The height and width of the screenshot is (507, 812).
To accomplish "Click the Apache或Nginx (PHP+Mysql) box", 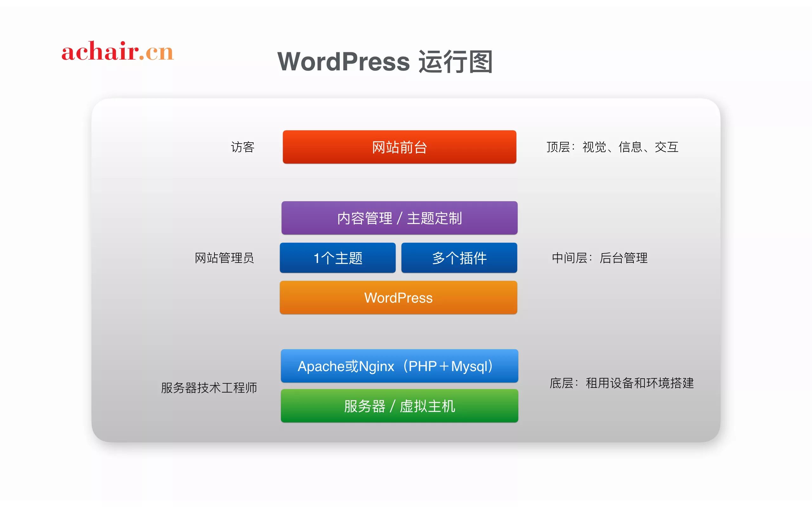I will tap(399, 366).
